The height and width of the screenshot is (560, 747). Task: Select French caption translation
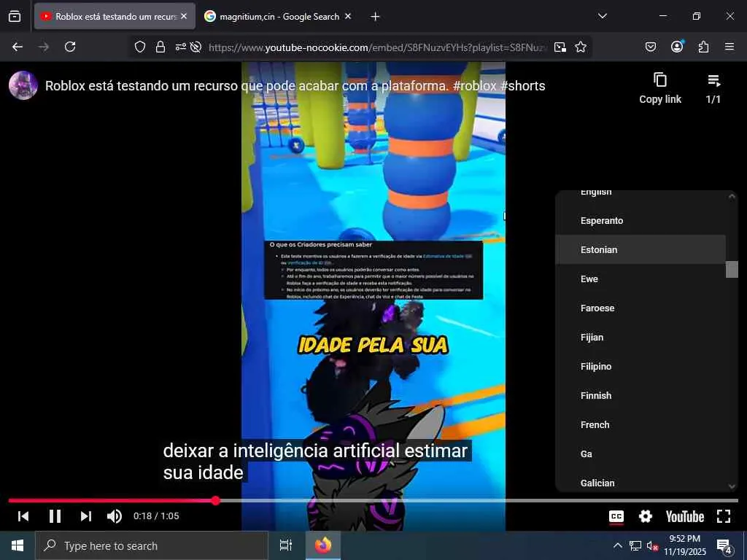tap(640, 425)
